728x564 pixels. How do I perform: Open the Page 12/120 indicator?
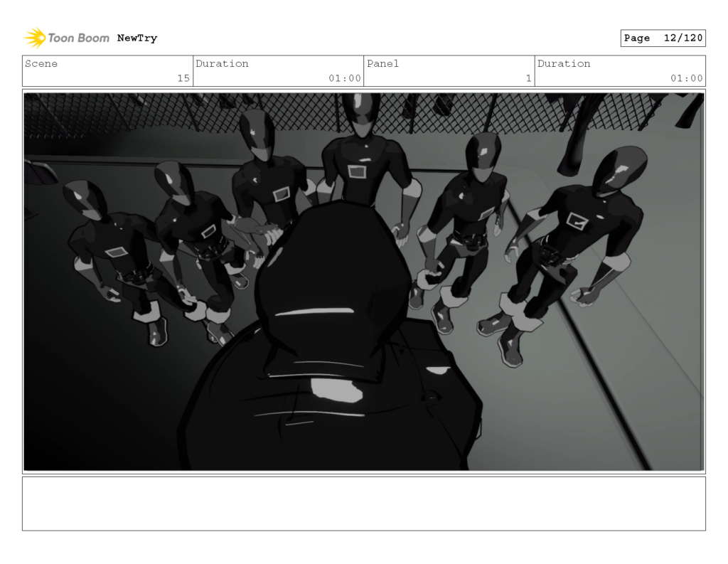[662, 38]
